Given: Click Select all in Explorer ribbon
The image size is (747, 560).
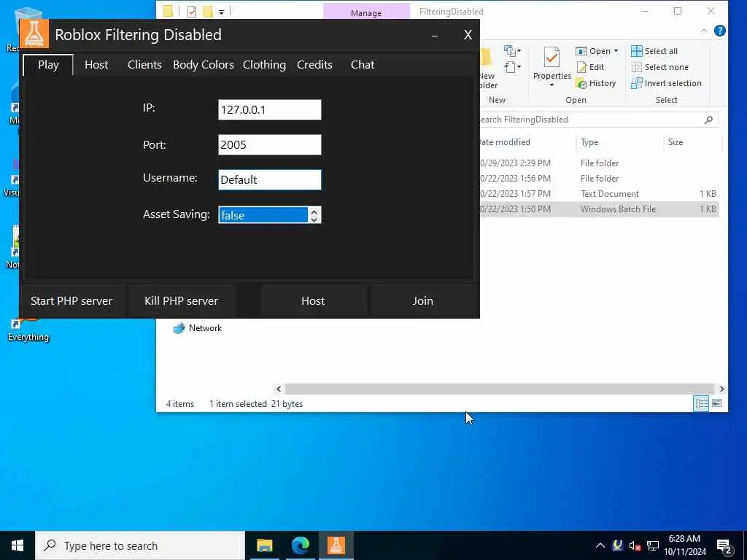Looking at the screenshot, I should point(654,51).
